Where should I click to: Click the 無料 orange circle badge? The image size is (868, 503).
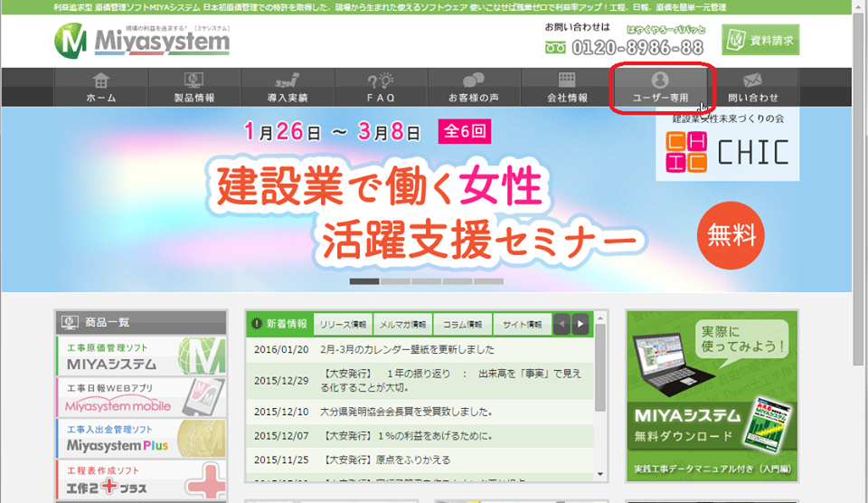pyautogui.click(x=731, y=235)
